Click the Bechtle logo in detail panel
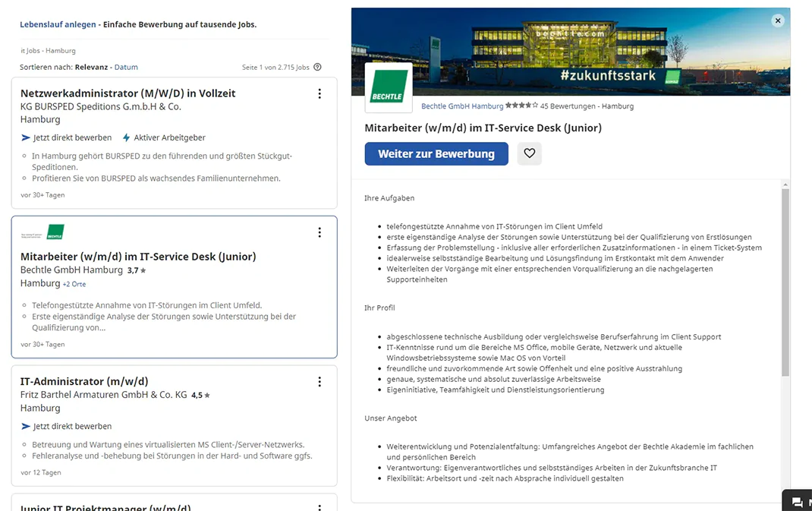 pyautogui.click(x=389, y=87)
